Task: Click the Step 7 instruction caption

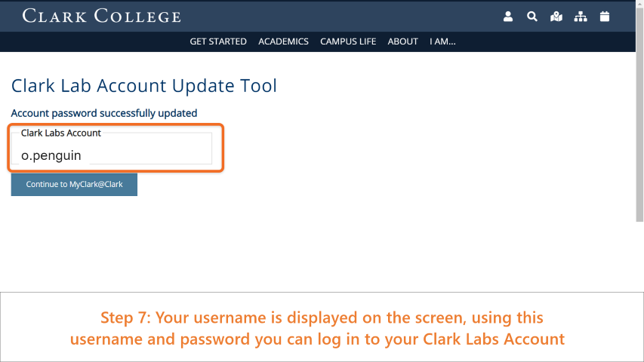Action: (x=318, y=328)
